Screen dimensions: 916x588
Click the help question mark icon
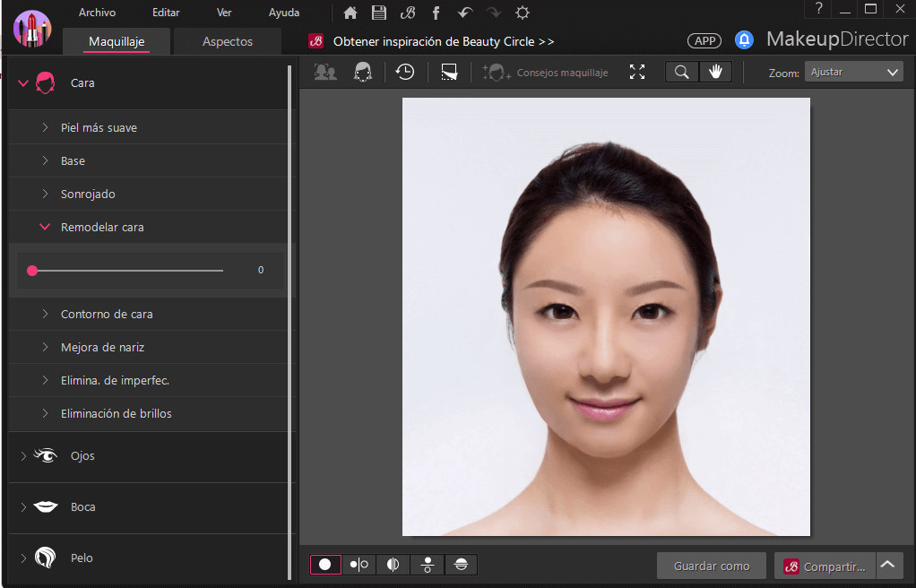(x=818, y=9)
